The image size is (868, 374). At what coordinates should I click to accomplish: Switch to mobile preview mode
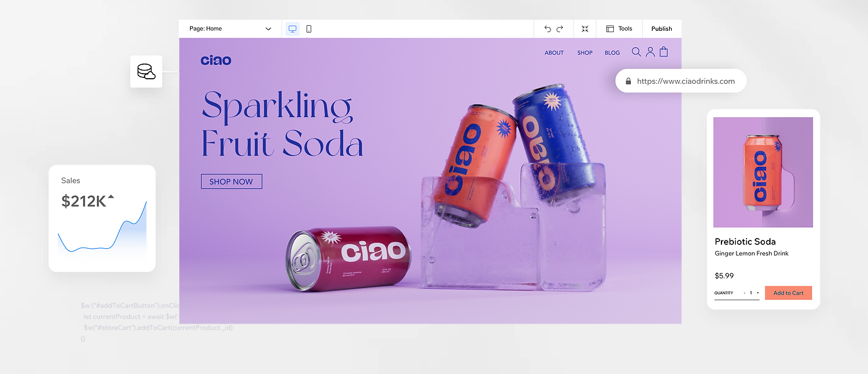309,28
